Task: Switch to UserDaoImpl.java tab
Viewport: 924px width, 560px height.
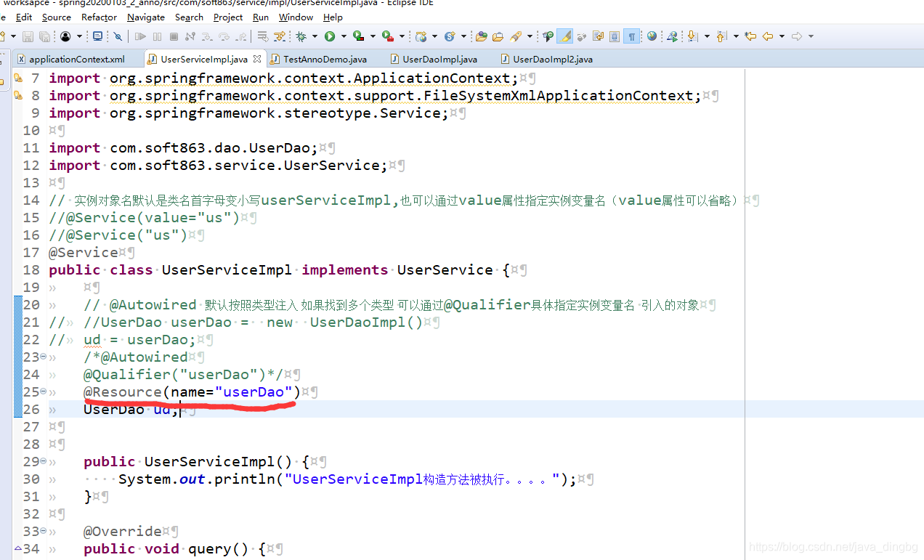Action: tap(434, 59)
